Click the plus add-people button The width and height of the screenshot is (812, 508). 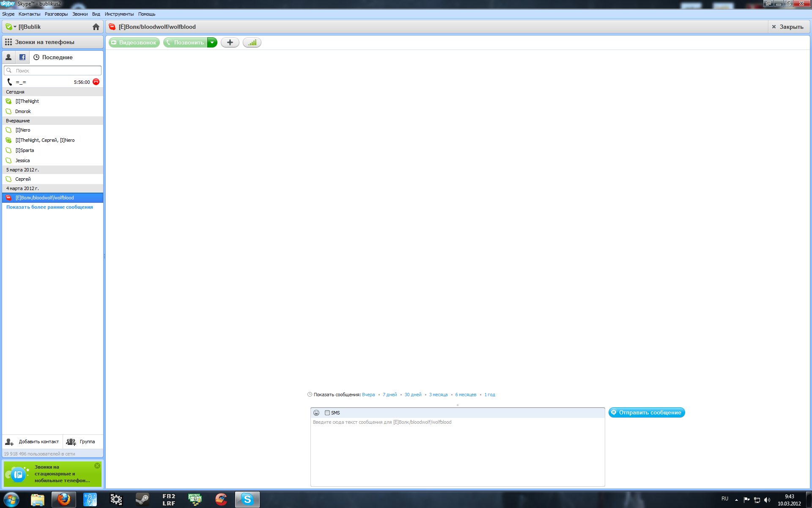click(x=230, y=42)
